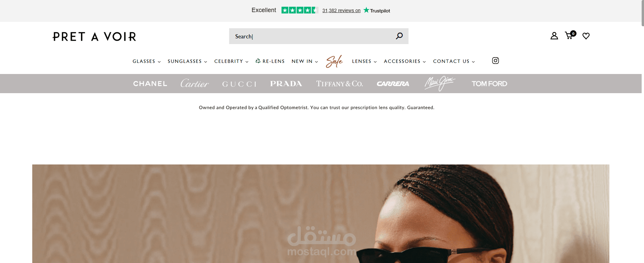Viewport: 644px width, 263px height.
Task: Open the Trustpilot reviews link
Action: click(341, 10)
